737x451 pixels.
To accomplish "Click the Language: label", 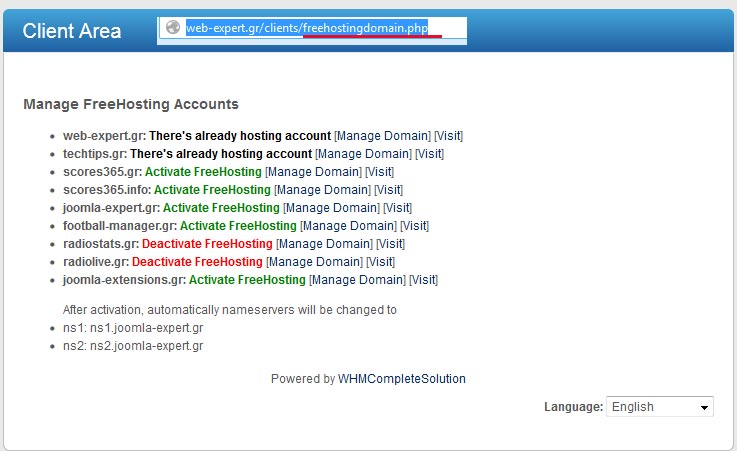I will [x=573, y=407].
